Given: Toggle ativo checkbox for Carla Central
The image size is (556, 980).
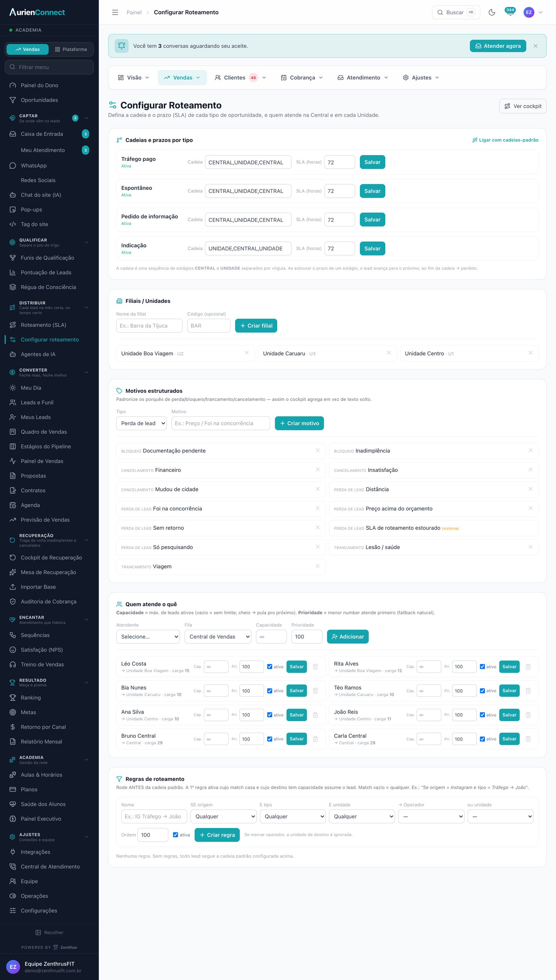Looking at the screenshot, I should (x=482, y=739).
